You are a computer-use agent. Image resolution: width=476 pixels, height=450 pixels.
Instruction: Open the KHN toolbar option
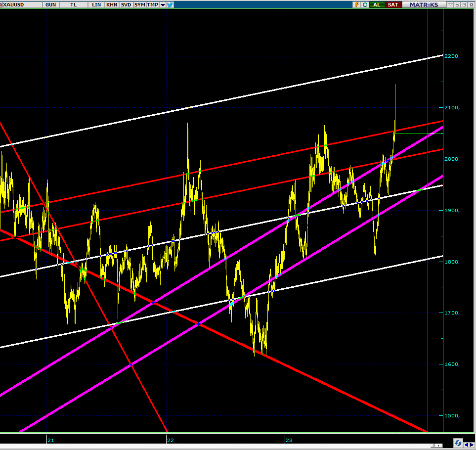pos(112,4)
